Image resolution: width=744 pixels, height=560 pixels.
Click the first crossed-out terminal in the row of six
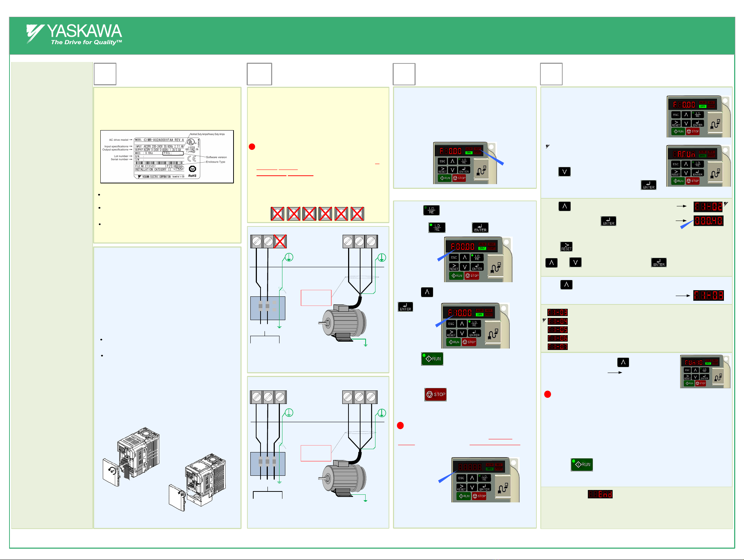click(277, 214)
